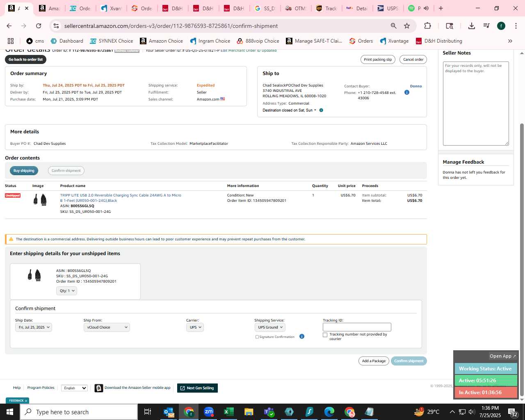The width and height of the screenshot is (525, 420).
Task: Open Chrome's three-dot menu
Action: (516, 26)
